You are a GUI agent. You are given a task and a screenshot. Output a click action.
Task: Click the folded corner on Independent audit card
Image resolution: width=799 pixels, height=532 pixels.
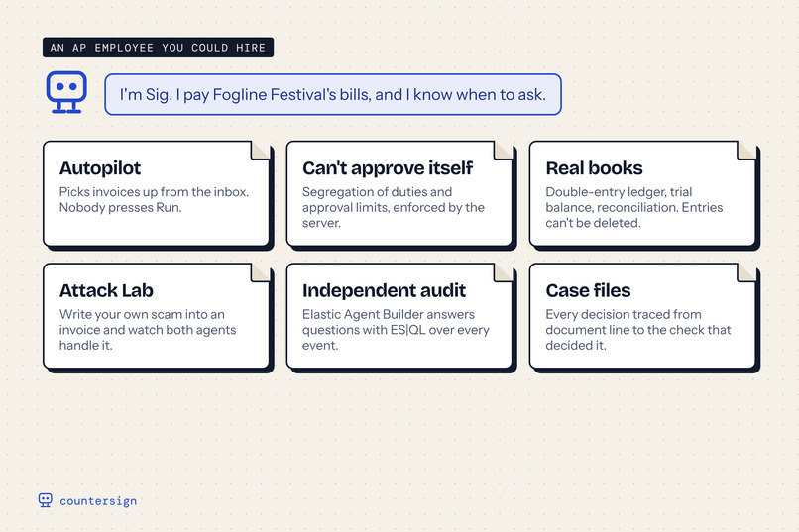click(503, 272)
